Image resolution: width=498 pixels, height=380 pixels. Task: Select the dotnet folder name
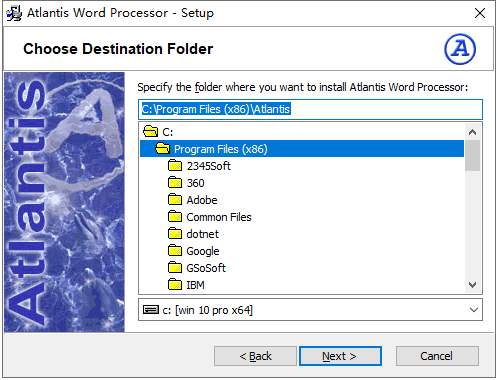pyautogui.click(x=202, y=234)
